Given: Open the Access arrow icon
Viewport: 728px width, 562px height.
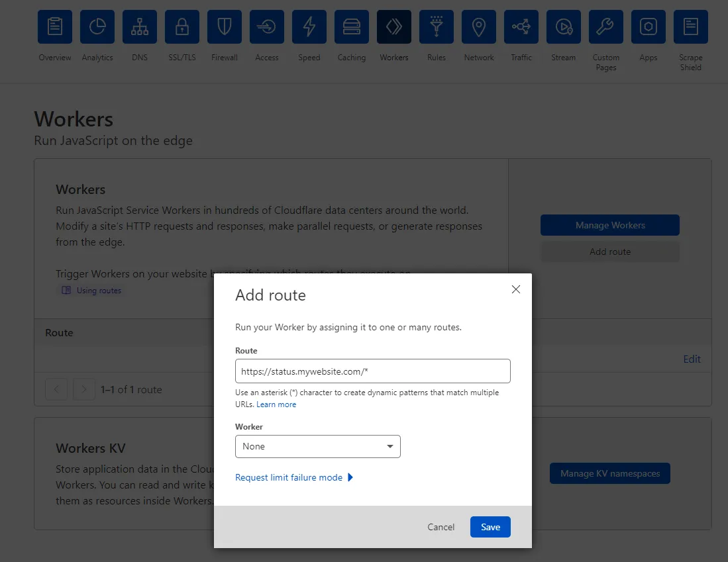Looking at the screenshot, I should coord(267,26).
